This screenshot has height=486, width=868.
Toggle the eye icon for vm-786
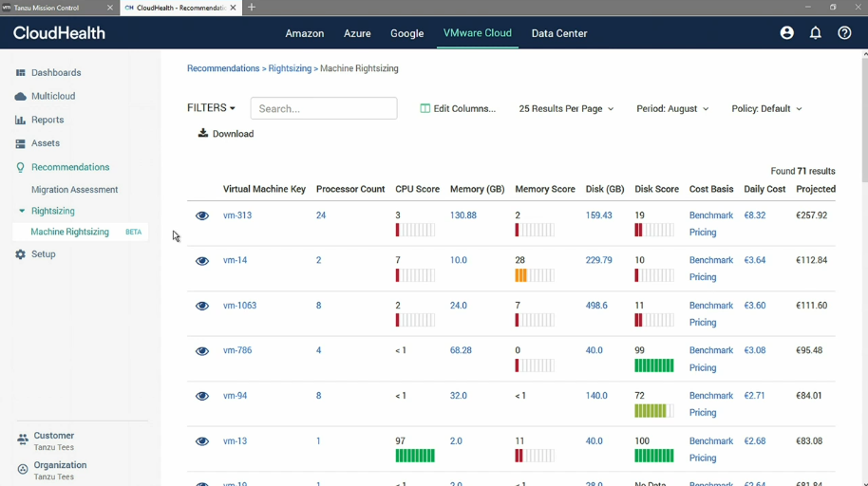click(x=202, y=351)
